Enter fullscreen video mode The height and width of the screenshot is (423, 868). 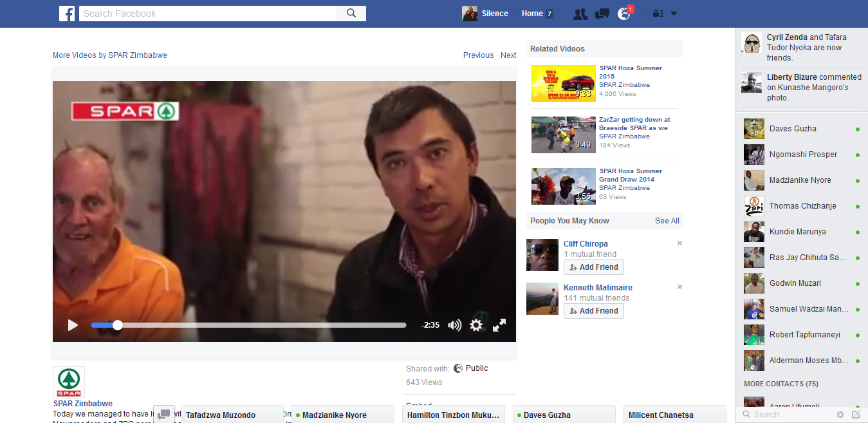pyautogui.click(x=499, y=325)
